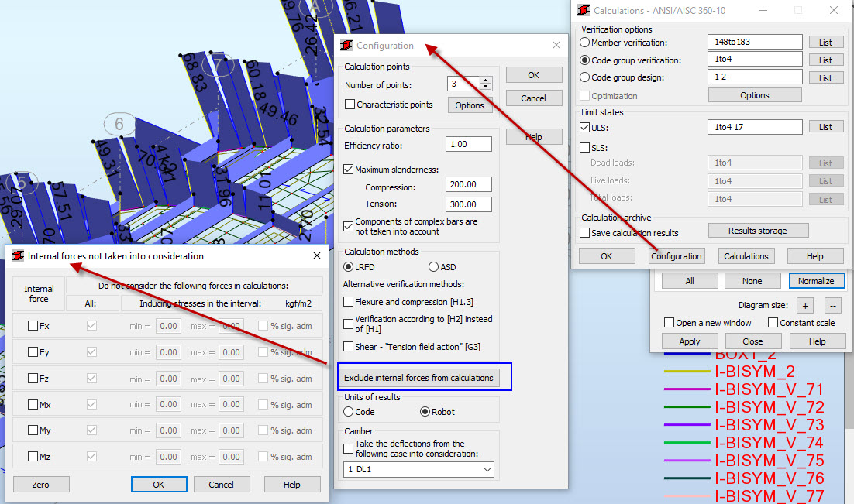Enable Save calculation results checkbox
This screenshot has height=504, width=854.
584,232
